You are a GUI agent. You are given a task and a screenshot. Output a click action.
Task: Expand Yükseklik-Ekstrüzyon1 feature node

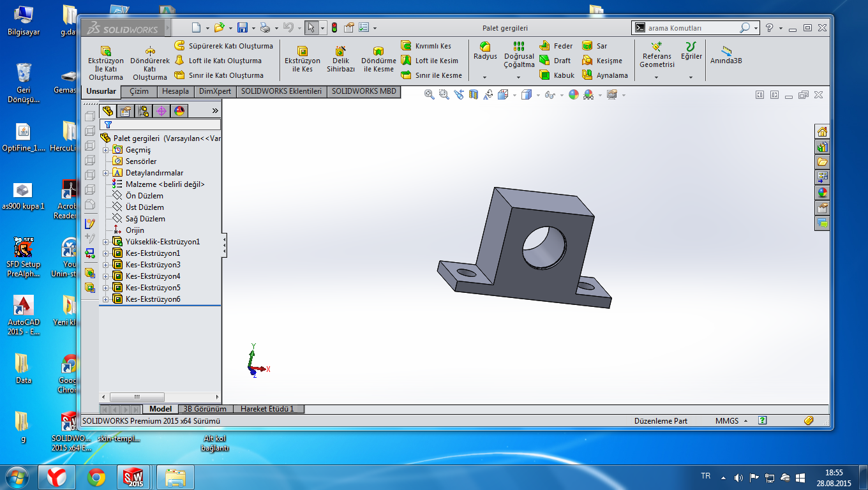[x=105, y=242]
